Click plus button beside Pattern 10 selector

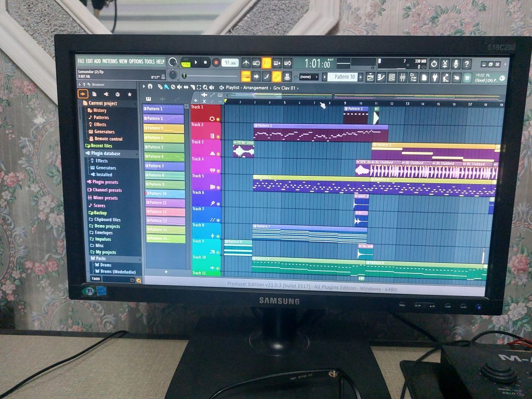click(360, 77)
